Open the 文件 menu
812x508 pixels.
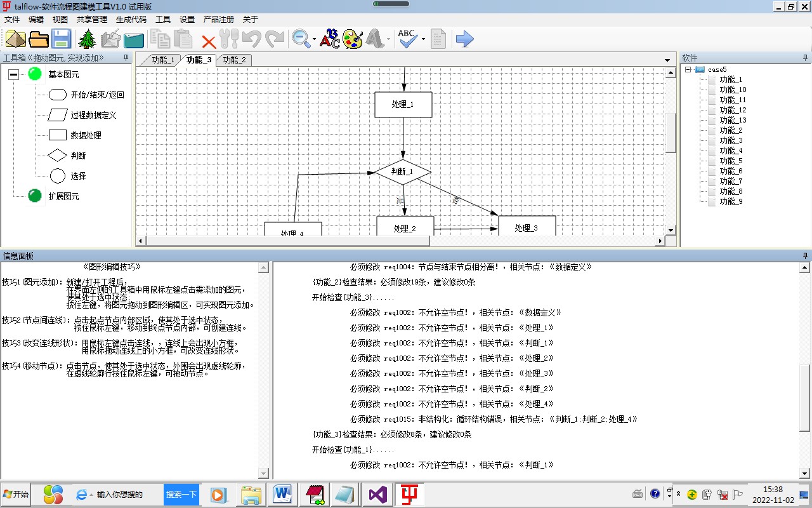point(12,20)
